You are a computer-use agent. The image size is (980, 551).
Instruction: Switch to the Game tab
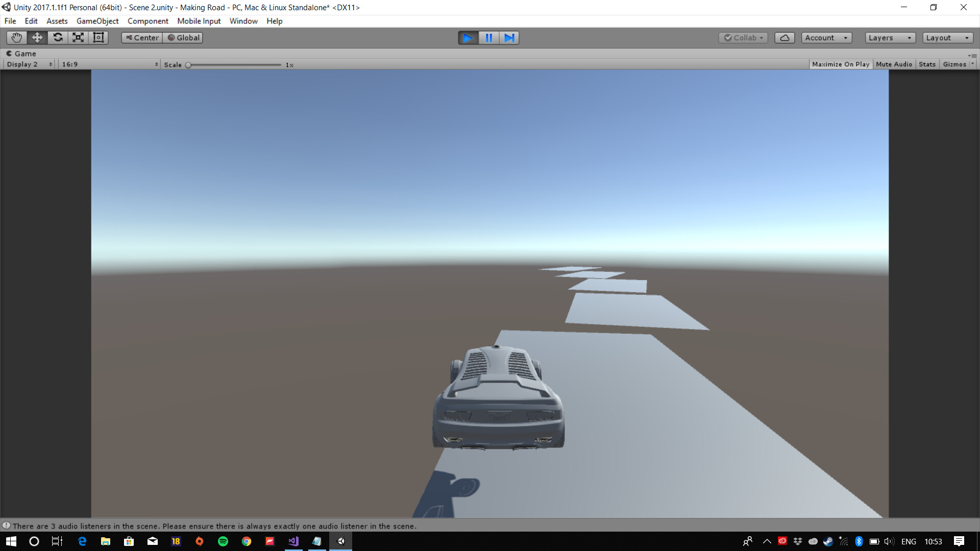(x=23, y=53)
